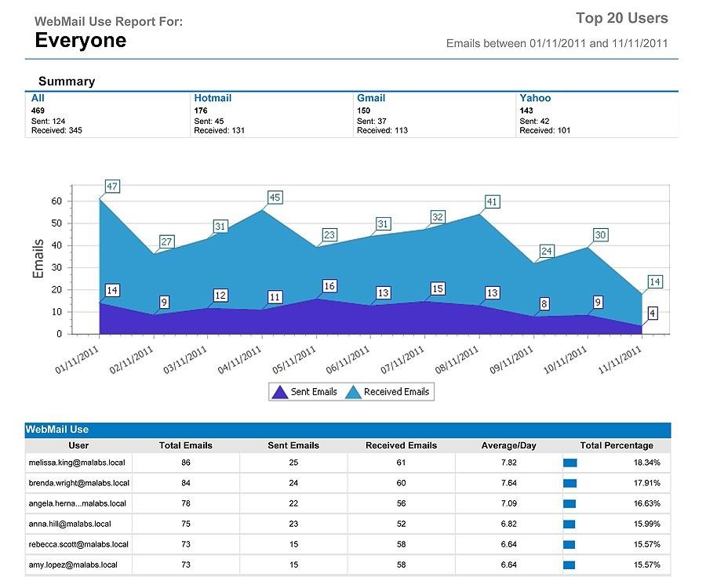The image size is (706, 588).
Task: Select user rebecca.scott@malabs.local
Action: coord(78,544)
